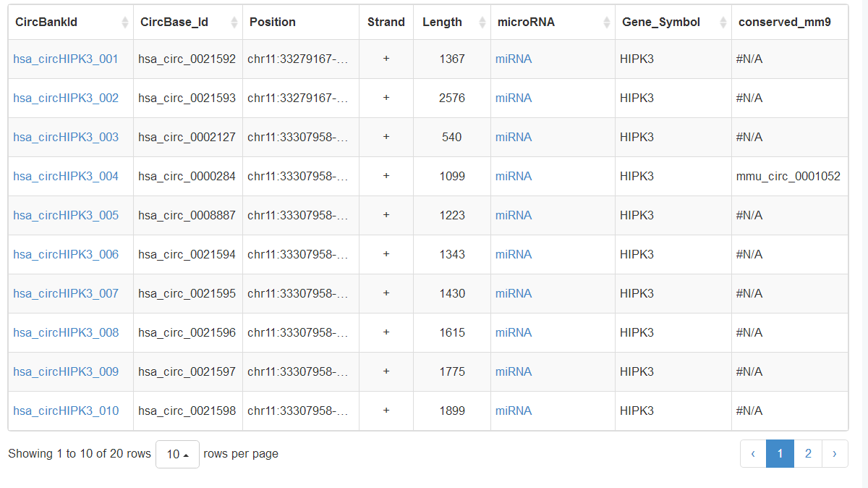
Task: Click sort arrows for CircBase_Id column
Action: (x=234, y=22)
